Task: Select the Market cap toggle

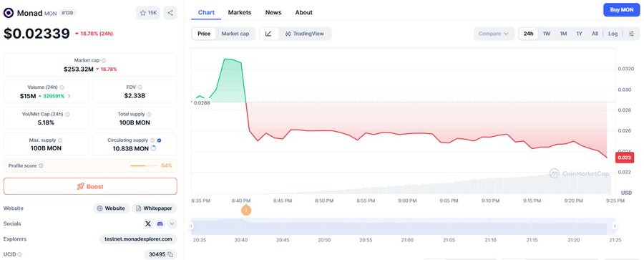Action: (235, 34)
